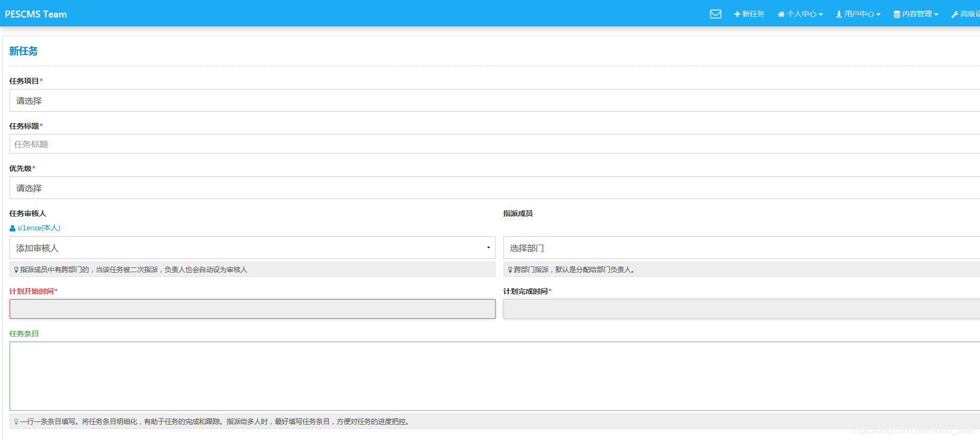
Task: Click the silence(本人) reviewer link
Action: pos(39,228)
